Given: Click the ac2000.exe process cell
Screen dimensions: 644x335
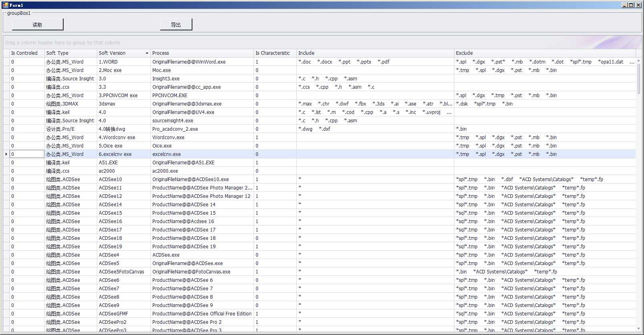Looking at the screenshot, I should [x=202, y=171].
